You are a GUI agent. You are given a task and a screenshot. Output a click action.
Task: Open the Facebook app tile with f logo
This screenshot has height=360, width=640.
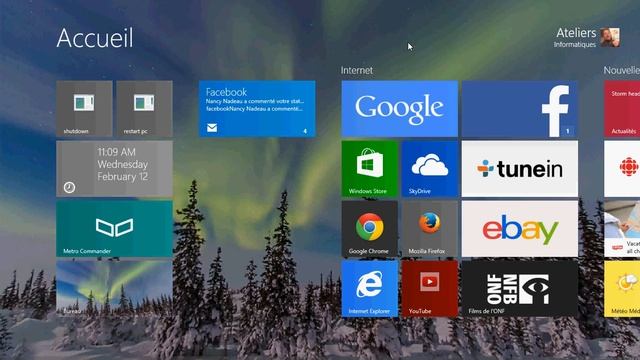(520, 109)
